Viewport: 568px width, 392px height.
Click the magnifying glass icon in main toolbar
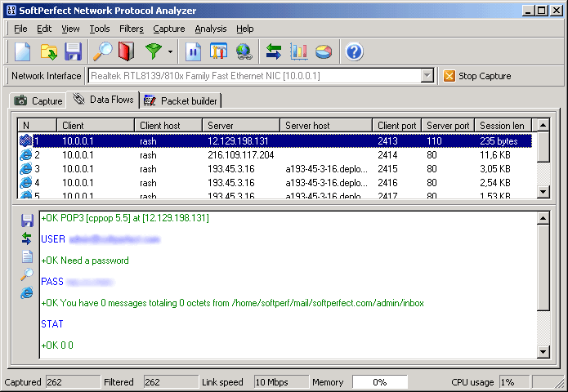click(102, 52)
